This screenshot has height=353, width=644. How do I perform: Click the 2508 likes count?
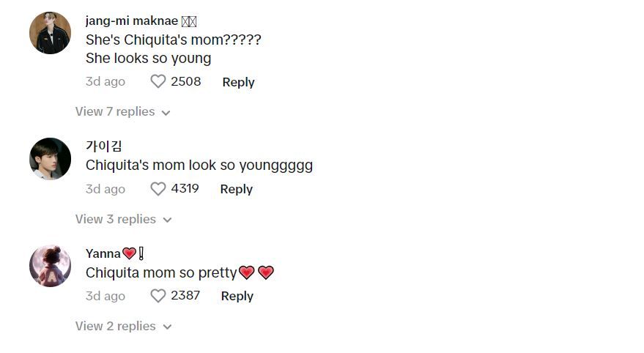point(185,81)
